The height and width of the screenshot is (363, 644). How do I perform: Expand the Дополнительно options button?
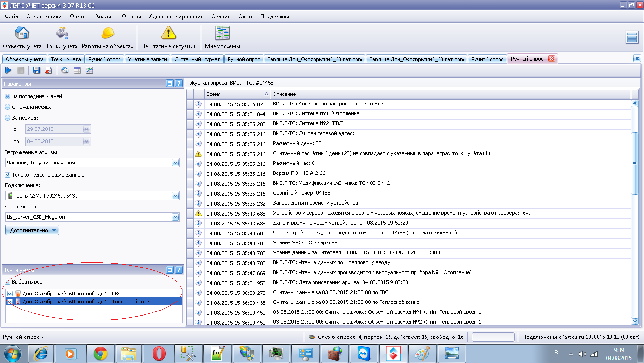pyautogui.click(x=32, y=230)
